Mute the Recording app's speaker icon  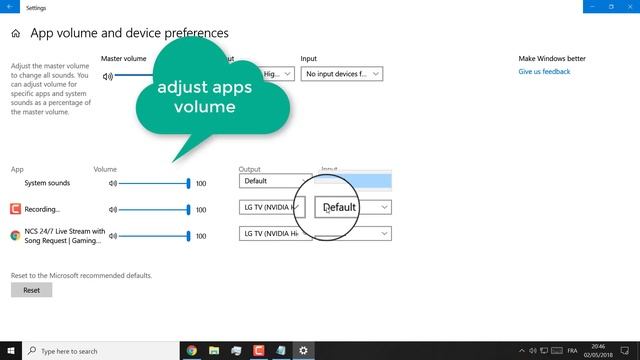(x=113, y=209)
